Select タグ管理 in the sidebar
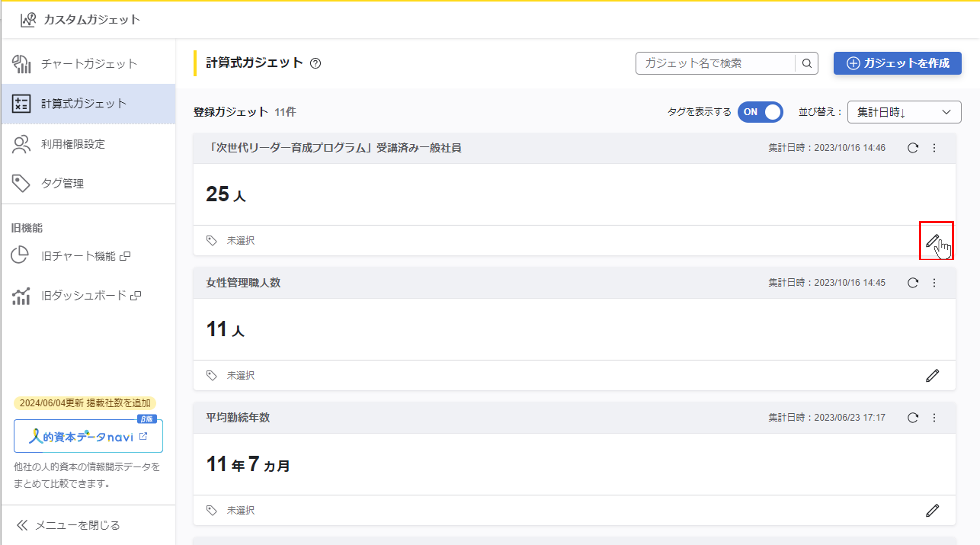980x545 pixels. [62, 184]
